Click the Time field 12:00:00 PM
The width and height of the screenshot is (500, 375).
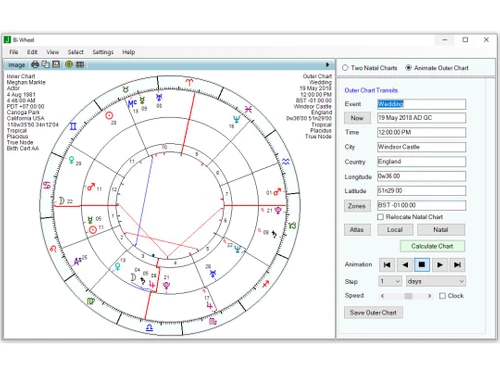421,132
